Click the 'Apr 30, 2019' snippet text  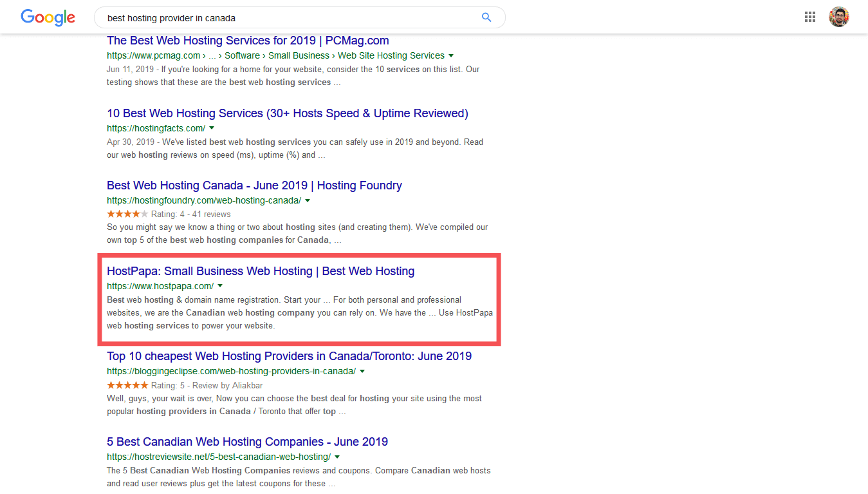point(131,142)
